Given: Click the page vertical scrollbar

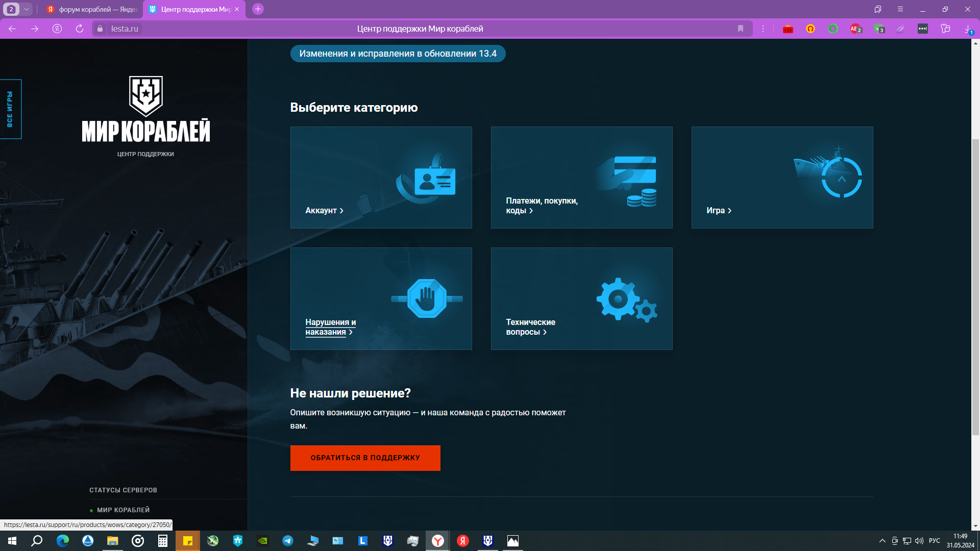Looking at the screenshot, I should tap(975, 286).
